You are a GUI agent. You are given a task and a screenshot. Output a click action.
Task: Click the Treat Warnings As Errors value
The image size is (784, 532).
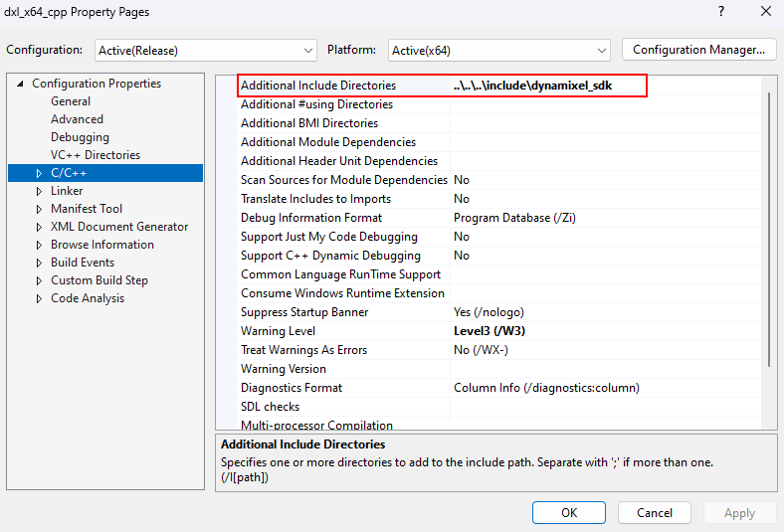pos(481,350)
